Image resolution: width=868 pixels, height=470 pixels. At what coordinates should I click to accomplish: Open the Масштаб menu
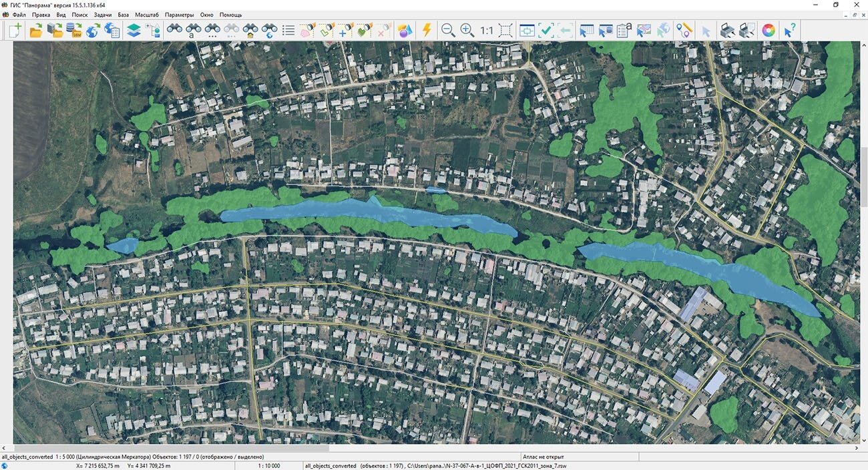147,15
